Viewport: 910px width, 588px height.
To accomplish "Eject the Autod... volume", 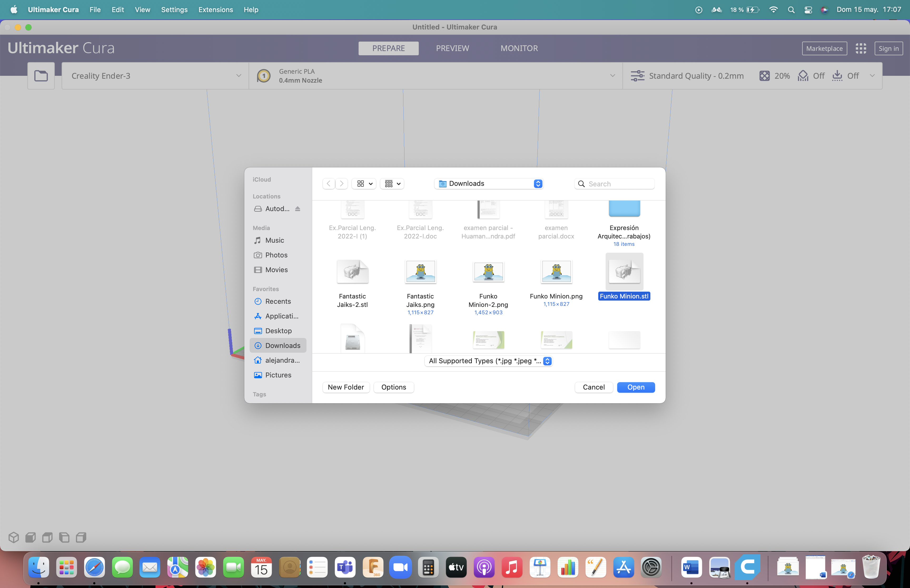I will pyautogui.click(x=298, y=209).
